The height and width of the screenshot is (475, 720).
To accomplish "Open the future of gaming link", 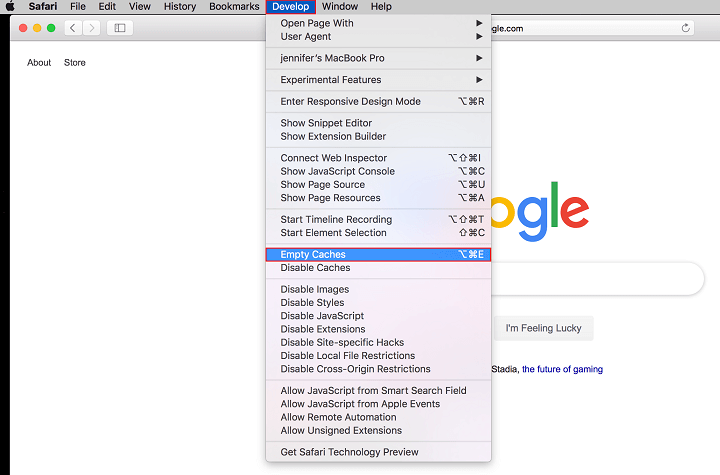I will 562,369.
